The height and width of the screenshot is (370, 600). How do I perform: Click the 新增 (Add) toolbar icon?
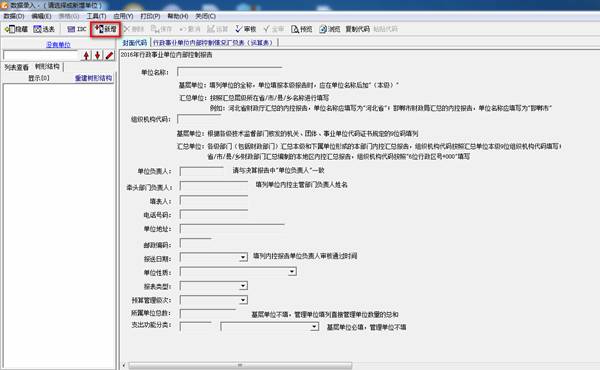(106, 29)
